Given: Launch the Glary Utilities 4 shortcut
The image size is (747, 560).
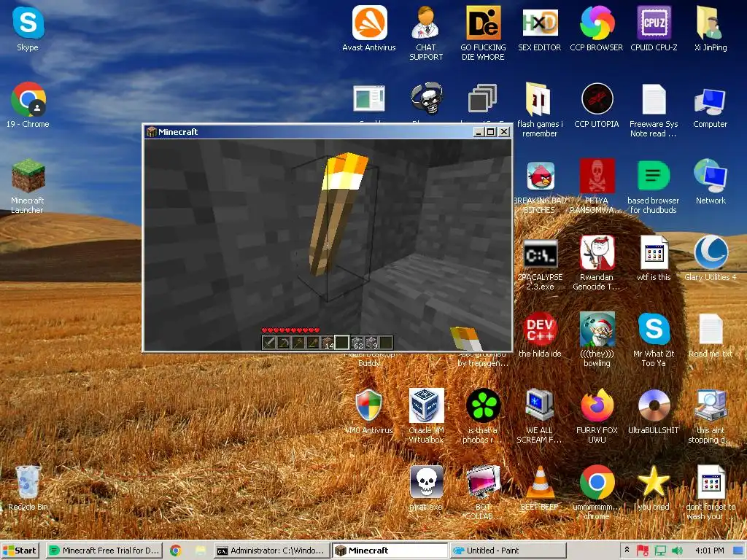Looking at the screenshot, I should click(711, 253).
